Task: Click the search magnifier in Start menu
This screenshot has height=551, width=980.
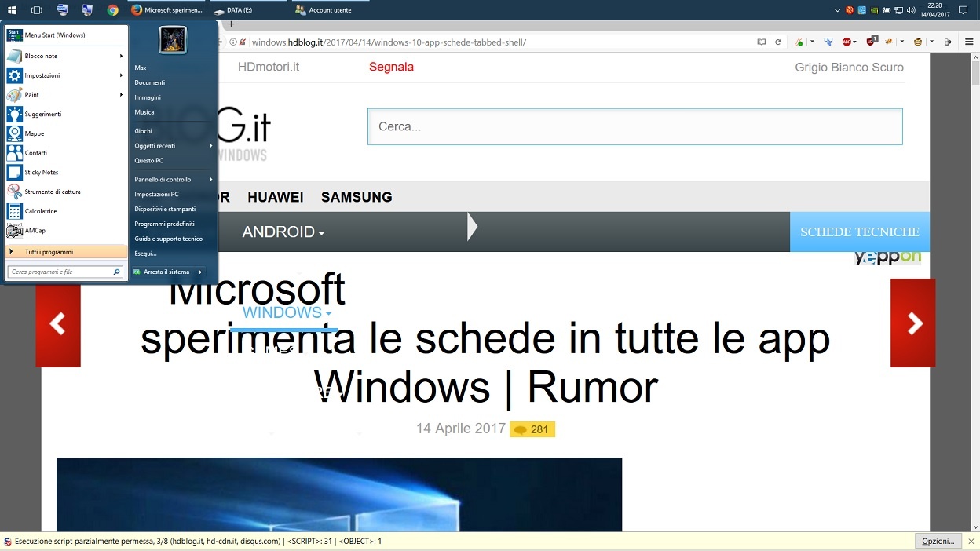Action: click(x=117, y=272)
